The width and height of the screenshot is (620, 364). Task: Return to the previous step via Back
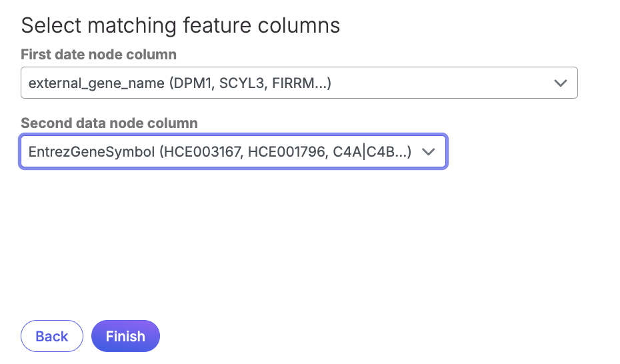(x=52, y=336)
